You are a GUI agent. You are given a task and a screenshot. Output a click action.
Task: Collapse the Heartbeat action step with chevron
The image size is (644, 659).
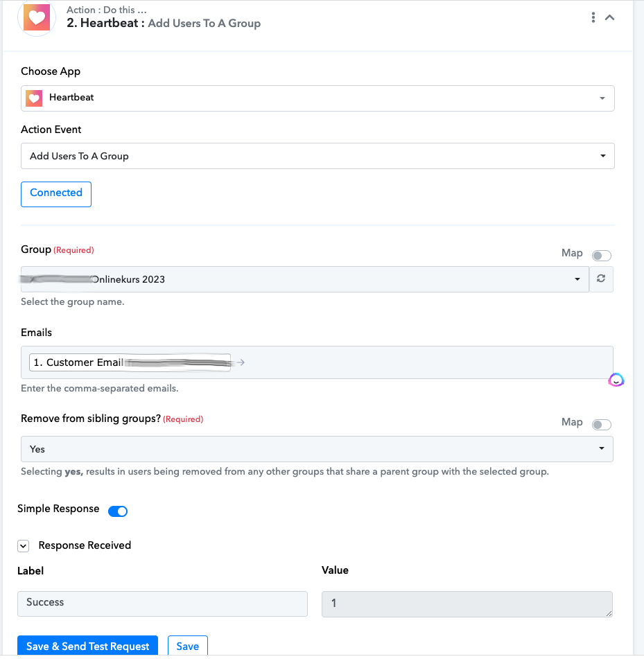tap(609, 17)
